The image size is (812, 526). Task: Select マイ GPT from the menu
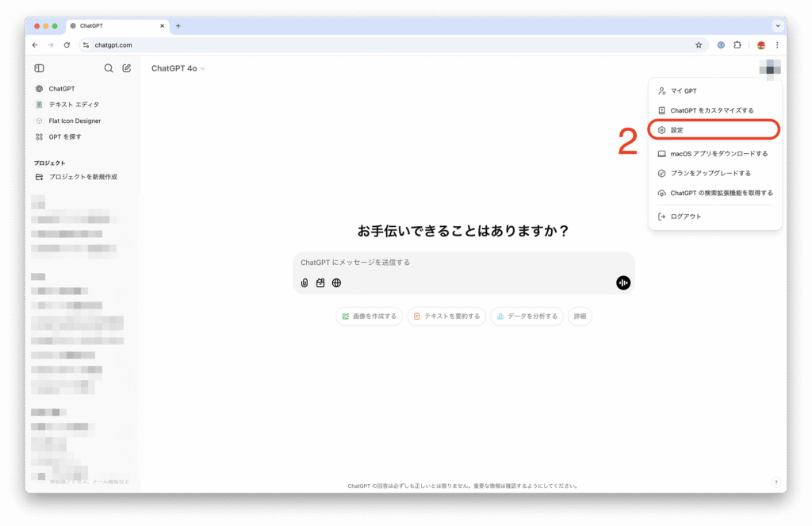click(x=714, y=90)
